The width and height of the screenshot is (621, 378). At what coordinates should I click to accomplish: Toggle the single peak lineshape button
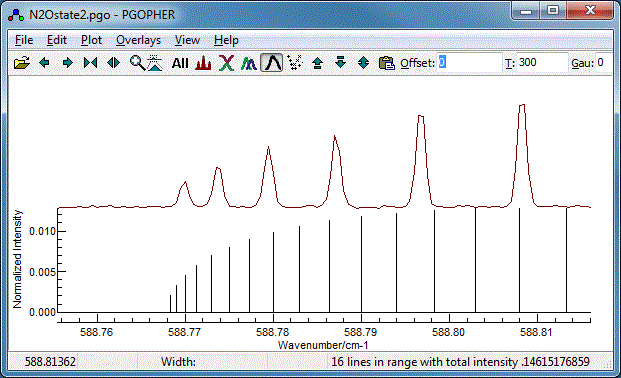pos(272,63)
